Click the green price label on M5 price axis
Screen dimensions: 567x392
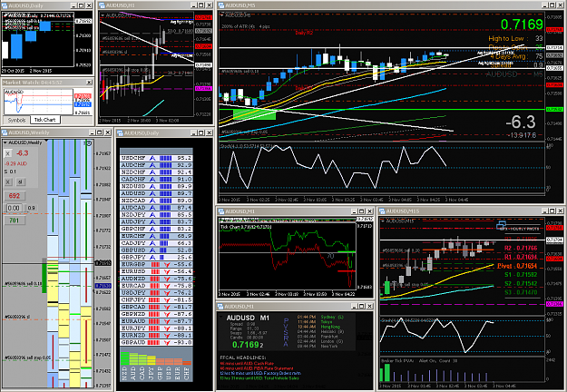point(554,109)
